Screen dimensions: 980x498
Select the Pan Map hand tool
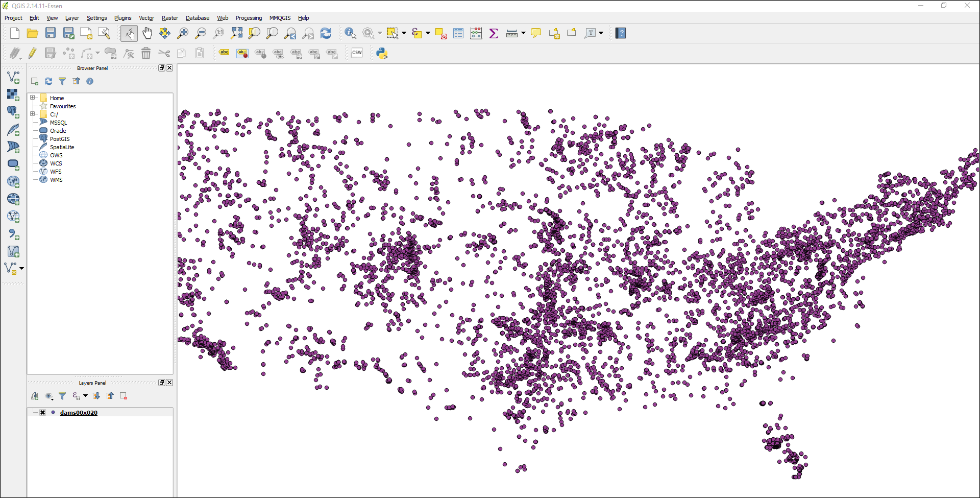[147, 34]
